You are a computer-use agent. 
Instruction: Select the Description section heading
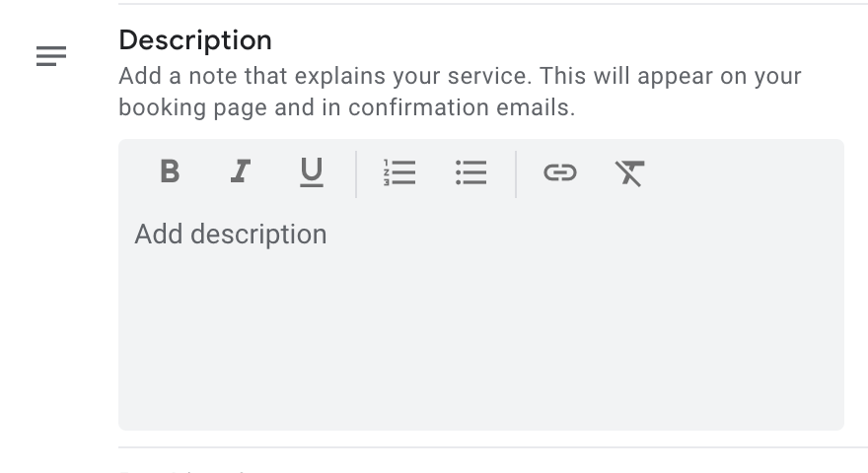[195, 40]
